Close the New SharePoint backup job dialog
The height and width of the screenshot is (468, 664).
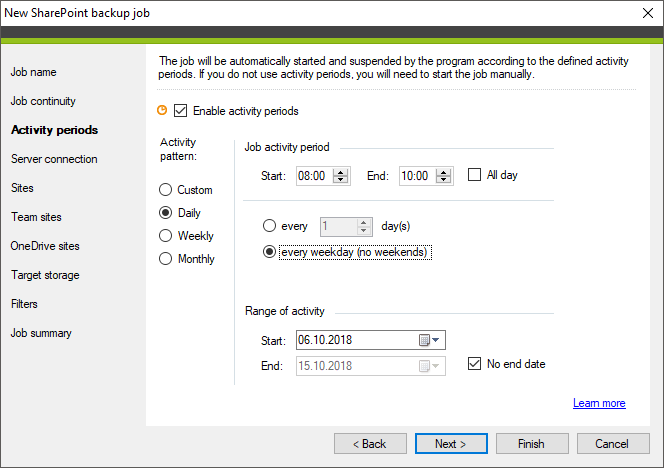pos(647,13)
